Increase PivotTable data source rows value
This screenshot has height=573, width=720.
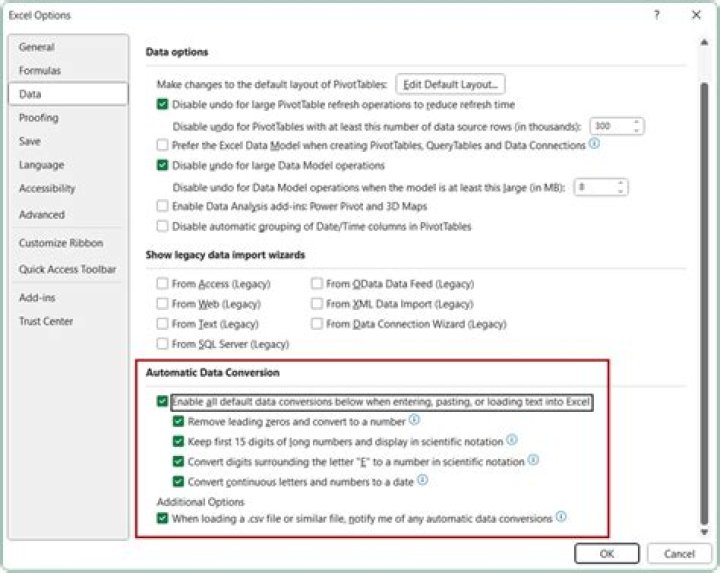point(636,122)
